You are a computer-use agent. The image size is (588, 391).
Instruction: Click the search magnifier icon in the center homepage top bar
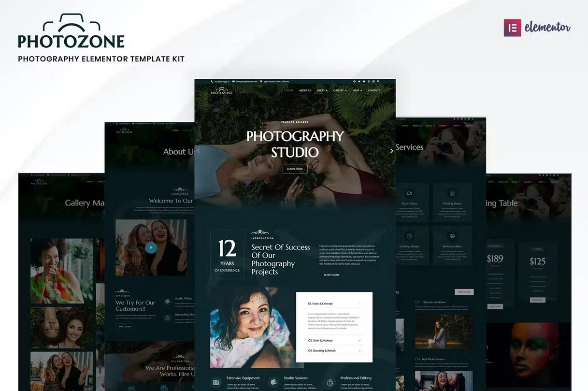[378, 82]
